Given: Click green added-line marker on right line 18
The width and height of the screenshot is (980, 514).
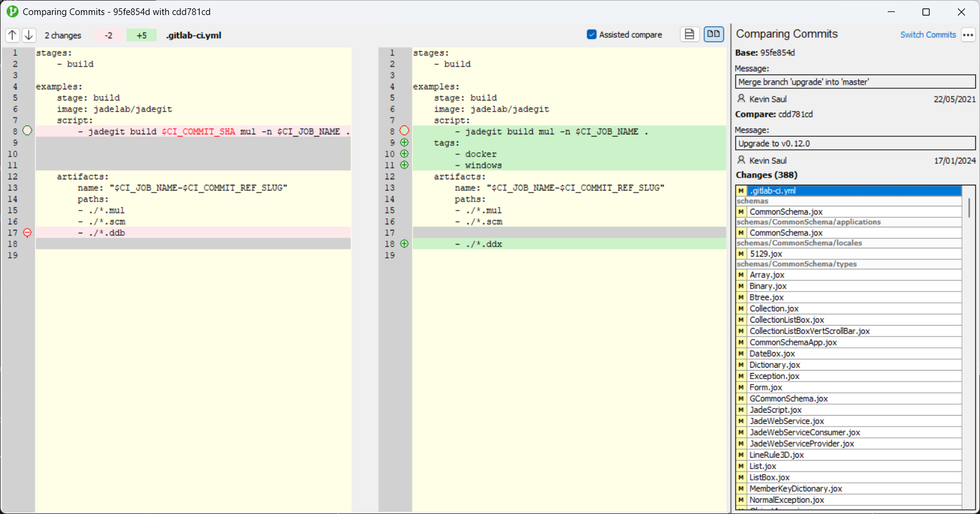Looking at the screenshot, I should 405,244.
